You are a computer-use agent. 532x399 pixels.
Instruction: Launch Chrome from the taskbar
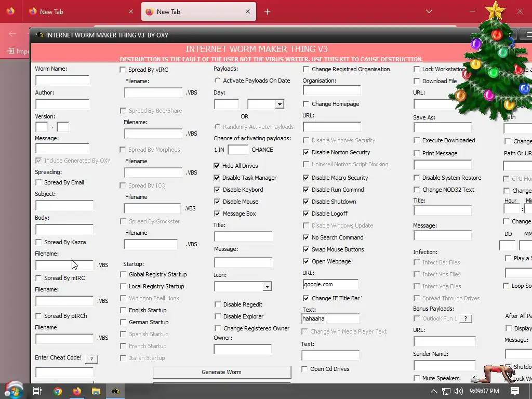[x=58, y=391]
